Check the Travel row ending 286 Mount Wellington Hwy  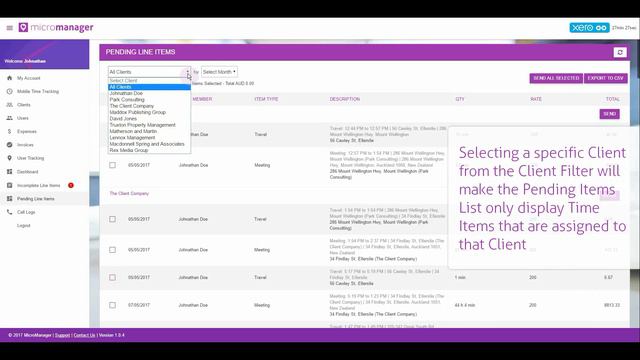pyautogui.click(x=112, y=219)
